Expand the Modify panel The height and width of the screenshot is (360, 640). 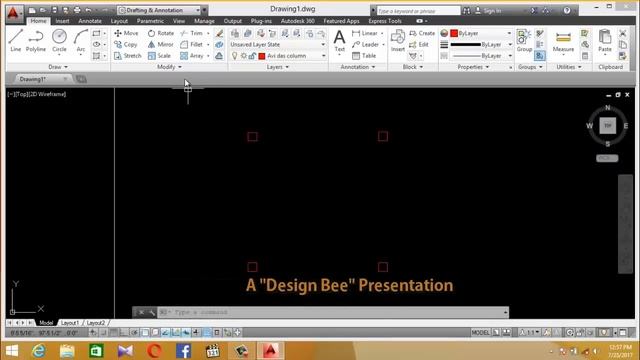tap(169, 67)
